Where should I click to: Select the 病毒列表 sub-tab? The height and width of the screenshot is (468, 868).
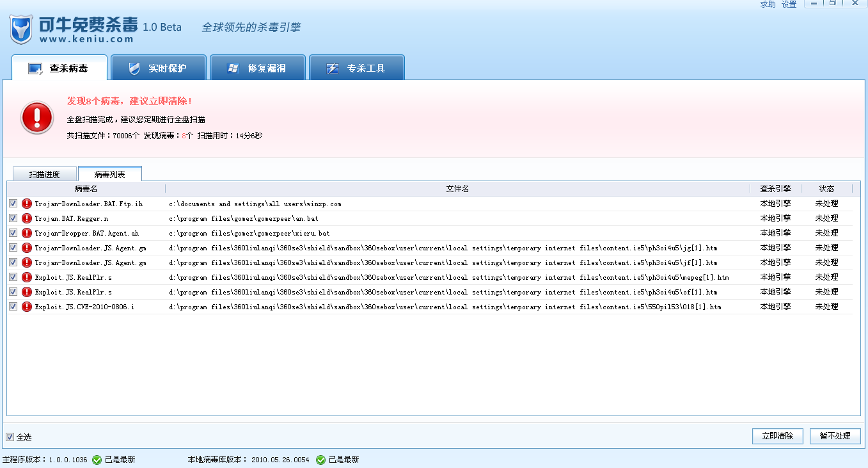coord(110,173)
